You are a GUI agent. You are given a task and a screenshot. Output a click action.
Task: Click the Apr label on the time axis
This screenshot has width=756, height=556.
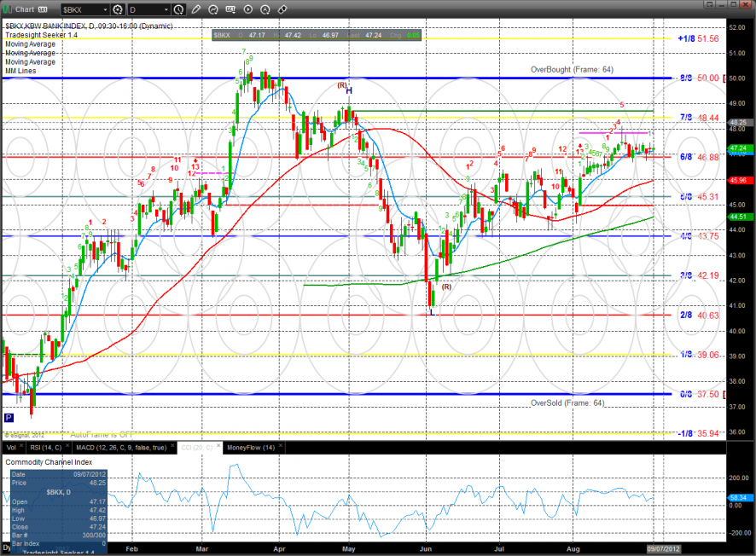pos(279,549)
